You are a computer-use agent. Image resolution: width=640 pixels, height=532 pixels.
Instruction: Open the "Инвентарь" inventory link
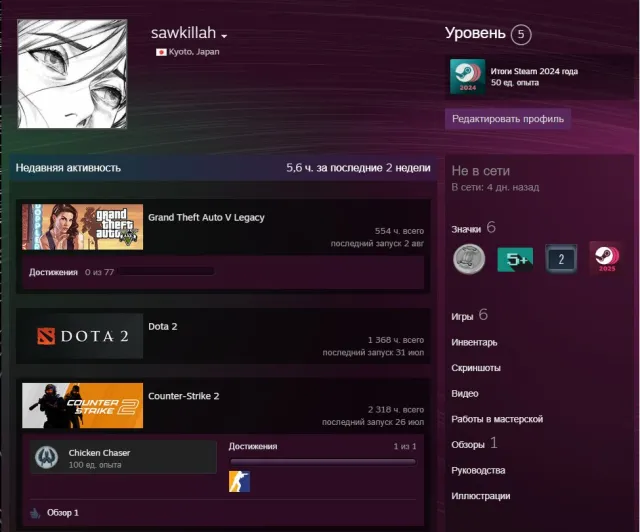(x=474, y=343)
